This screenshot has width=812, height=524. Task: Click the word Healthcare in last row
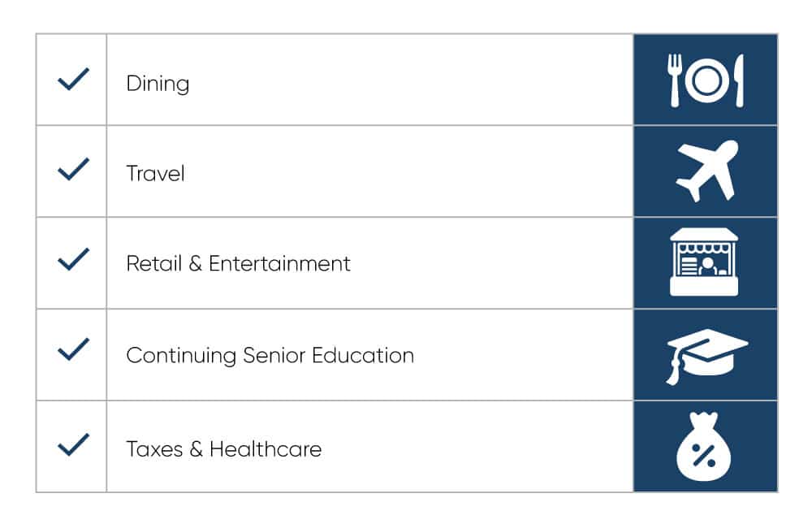tap(266, 448)
